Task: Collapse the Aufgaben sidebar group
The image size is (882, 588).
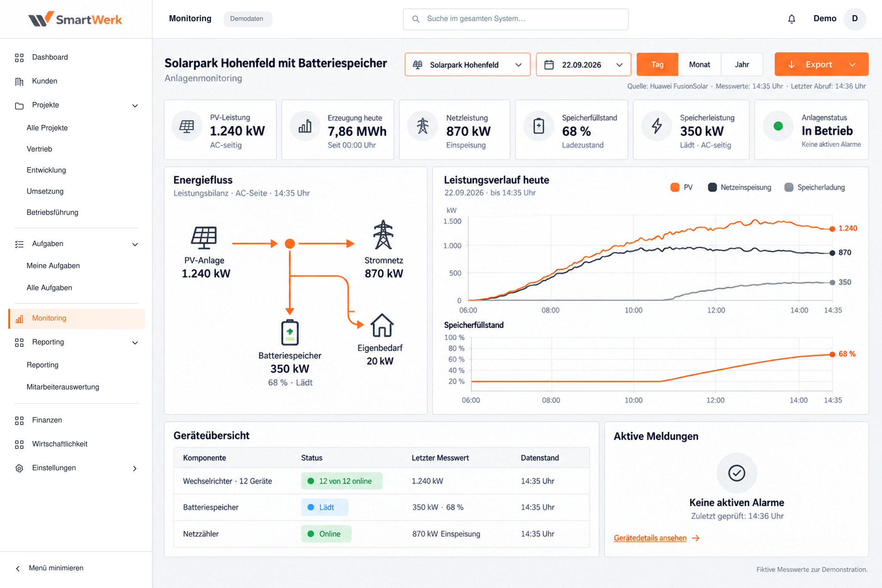Action: (x=135, y=244)
